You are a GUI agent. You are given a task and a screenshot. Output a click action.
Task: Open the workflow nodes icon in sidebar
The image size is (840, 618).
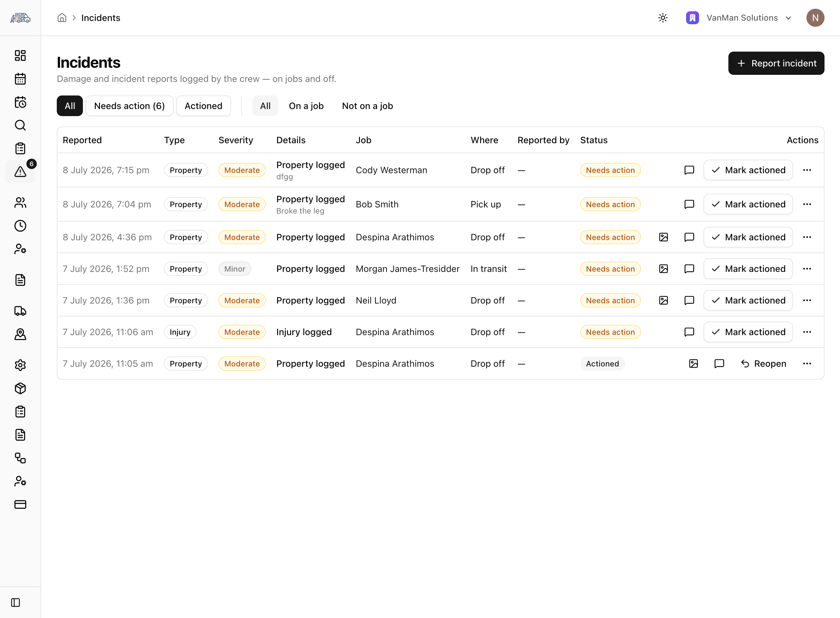20,458
